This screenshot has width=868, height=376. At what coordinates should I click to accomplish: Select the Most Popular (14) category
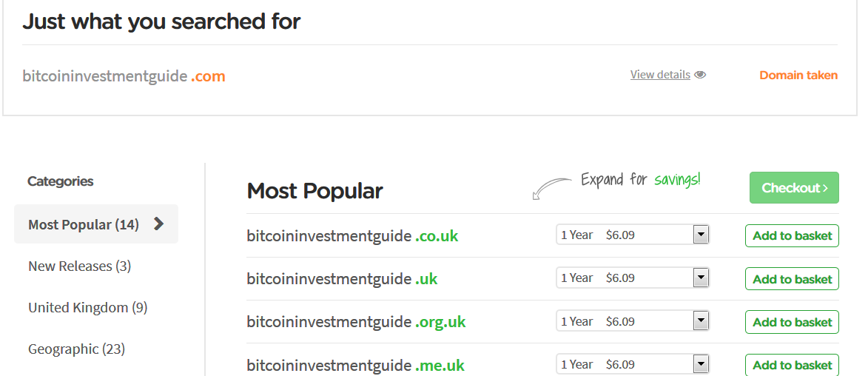(x=84, y=224)
